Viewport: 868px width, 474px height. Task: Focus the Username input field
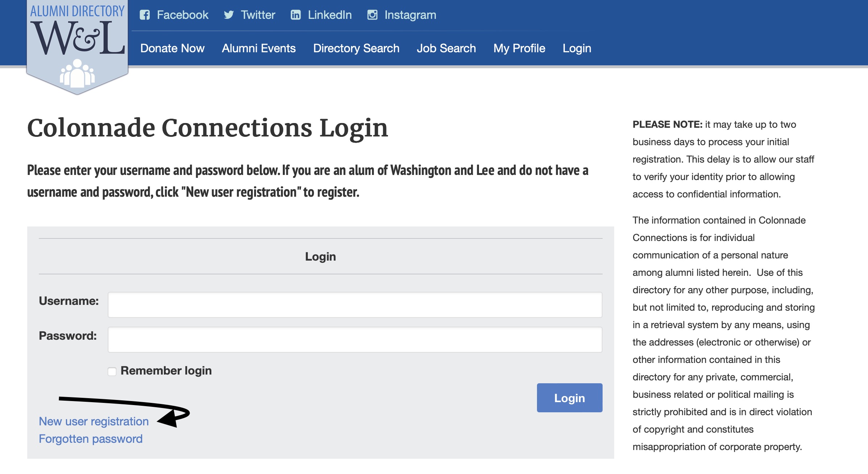click(x=355, y=305)
